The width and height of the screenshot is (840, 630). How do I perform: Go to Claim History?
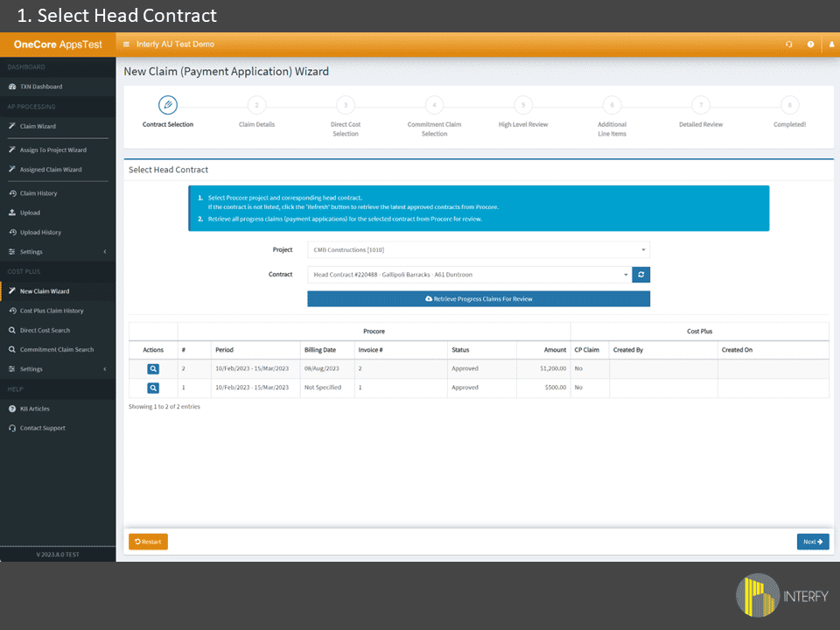coord(38,193)
